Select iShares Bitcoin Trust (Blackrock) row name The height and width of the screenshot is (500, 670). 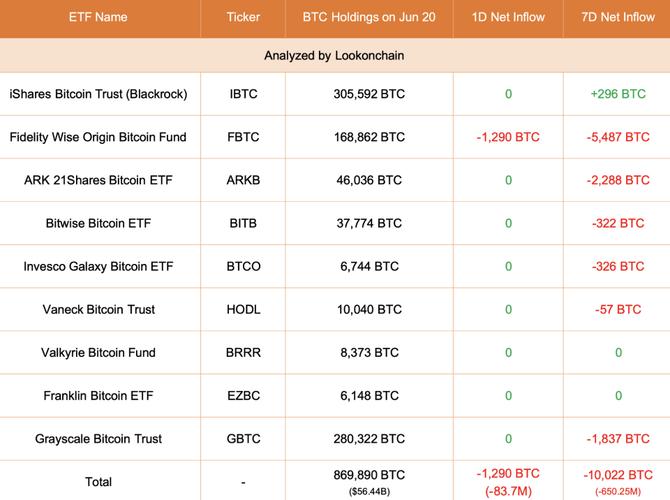click(x=98, y=94)
